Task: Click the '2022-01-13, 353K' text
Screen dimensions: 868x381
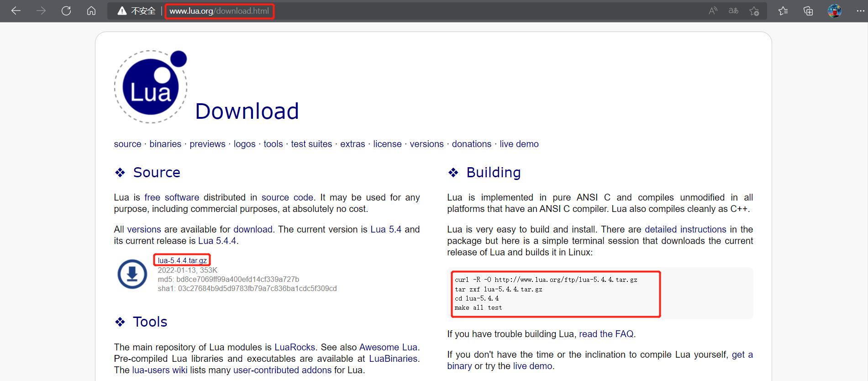Action: [187, 270]
